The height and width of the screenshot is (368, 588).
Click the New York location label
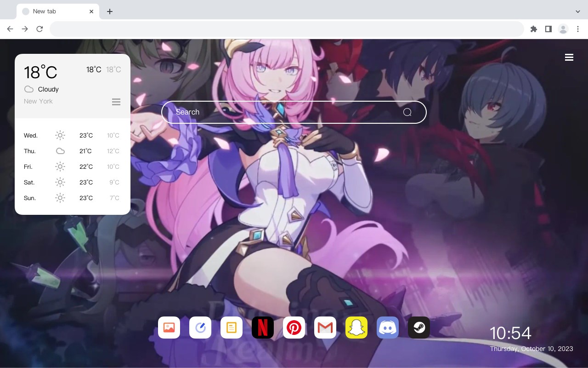38,101
